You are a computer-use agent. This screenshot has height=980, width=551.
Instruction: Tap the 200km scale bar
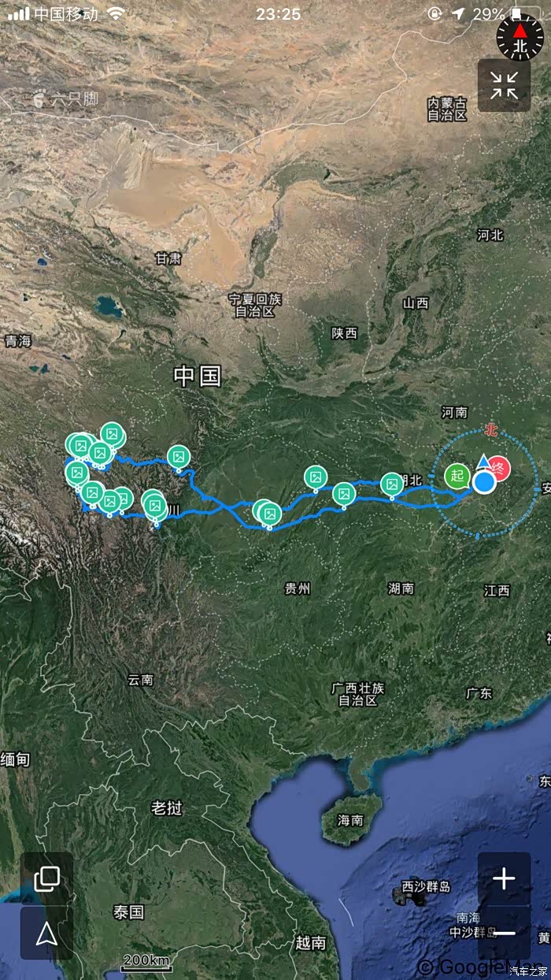pyautogui.click(x=147, y=963)
